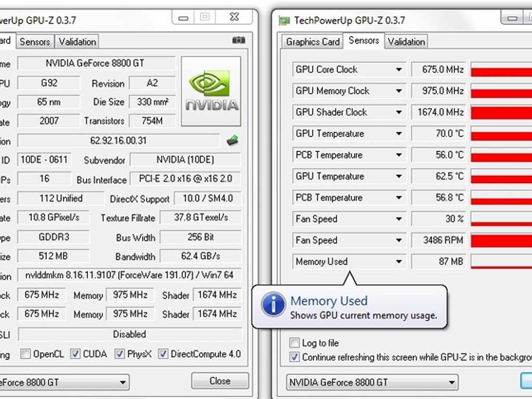Screen dimensions: 532x399
Task: Enable the OpenCL checkbox
Action: click(25, 354)
